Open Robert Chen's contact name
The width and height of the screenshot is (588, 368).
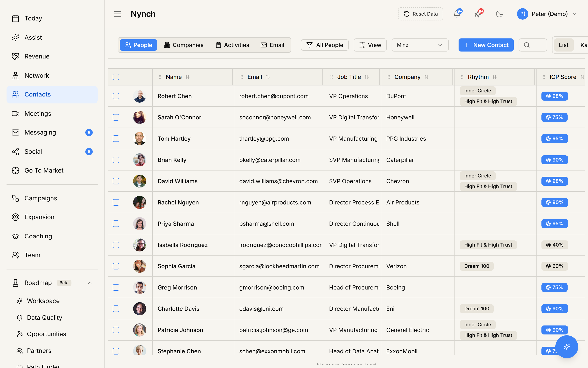pyautogui.click(x=174, y=96)
